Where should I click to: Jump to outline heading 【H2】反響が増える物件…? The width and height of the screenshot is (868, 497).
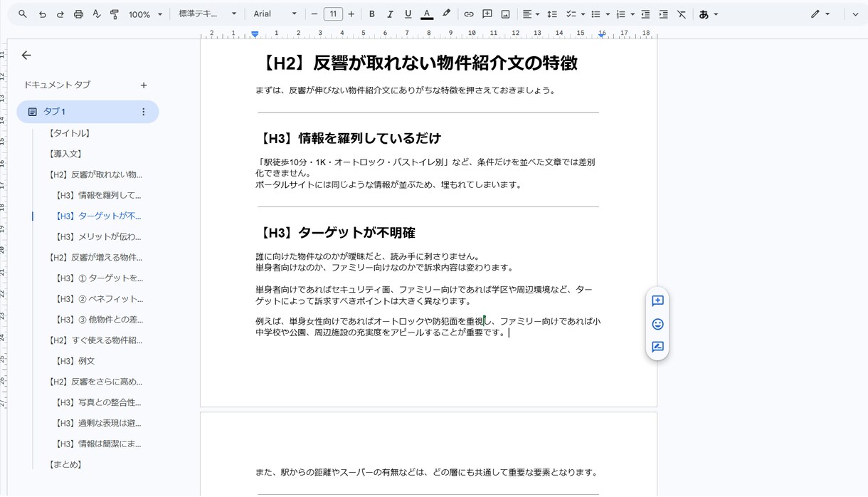click(x=95, y=257)
